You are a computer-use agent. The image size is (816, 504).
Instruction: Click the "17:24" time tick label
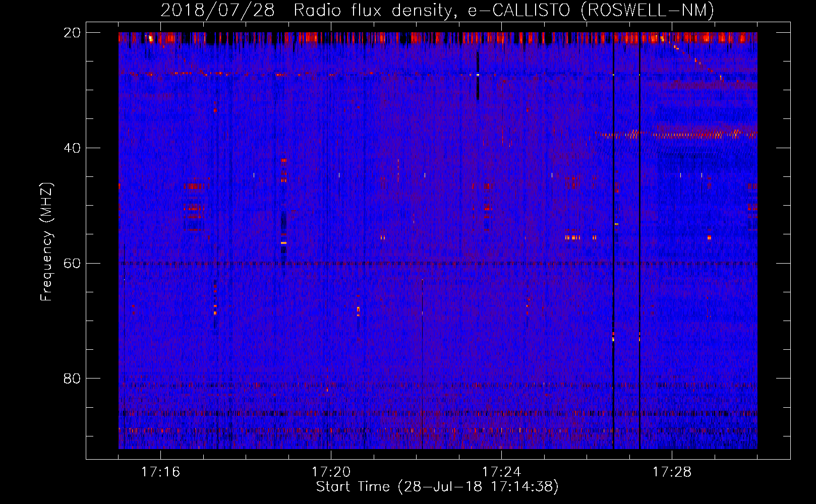501,472
